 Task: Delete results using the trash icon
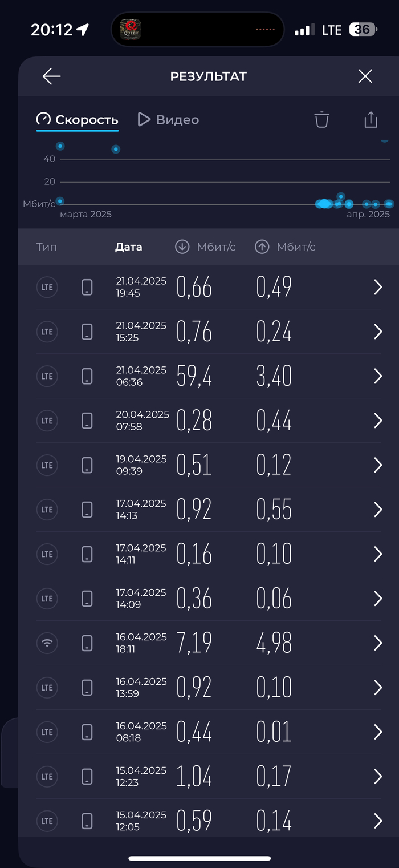click(322, 120)
